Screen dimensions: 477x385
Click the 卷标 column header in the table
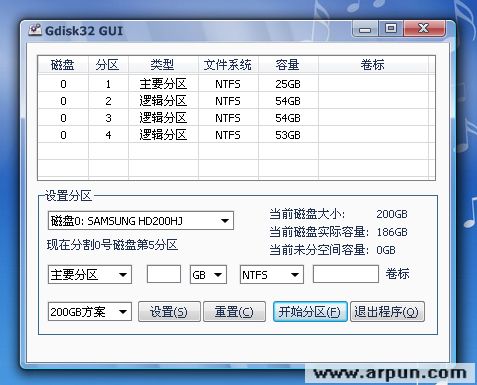click(x=373, y=64)
